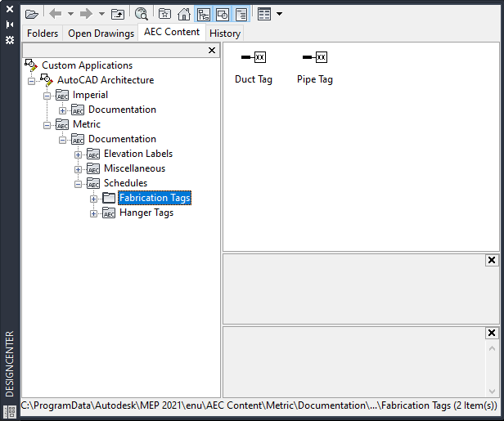Click the Views icon

pyautogui.click(x=264, y=14)
